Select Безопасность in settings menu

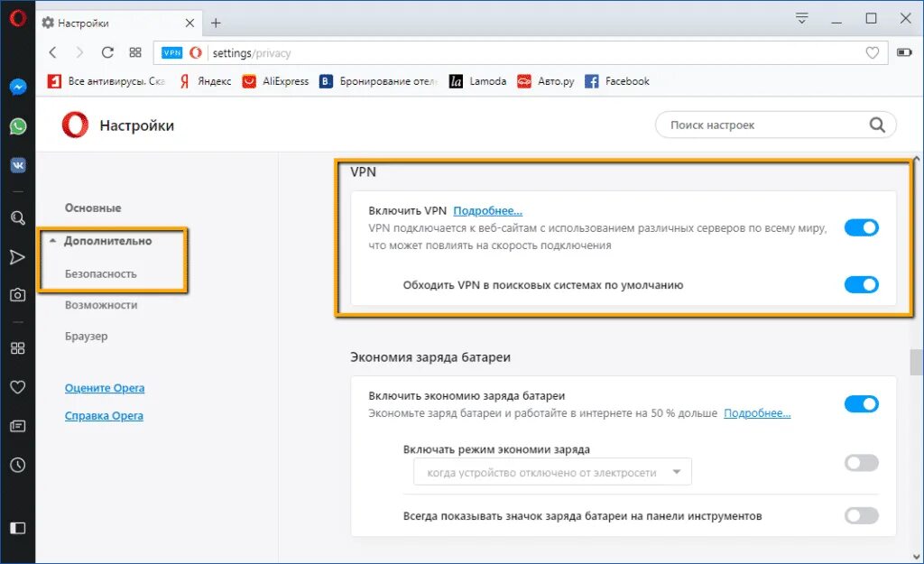(101, 273)
